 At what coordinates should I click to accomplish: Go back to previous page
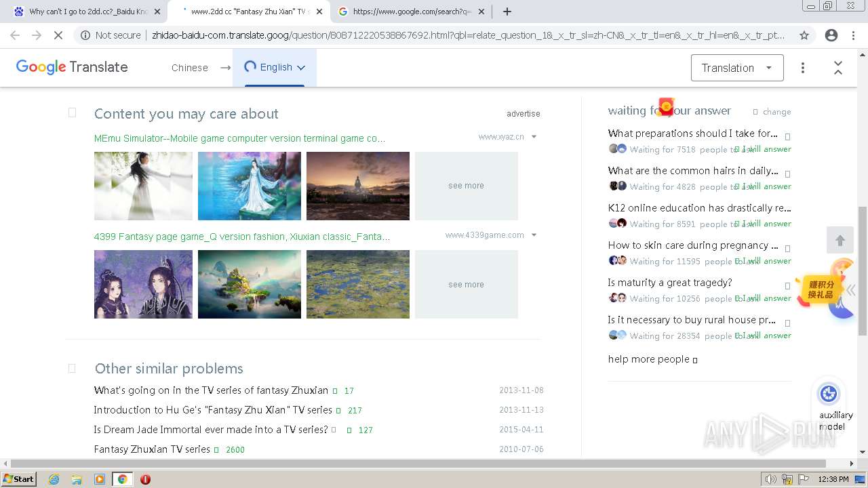pyautogui.click(x=15, y=35)
